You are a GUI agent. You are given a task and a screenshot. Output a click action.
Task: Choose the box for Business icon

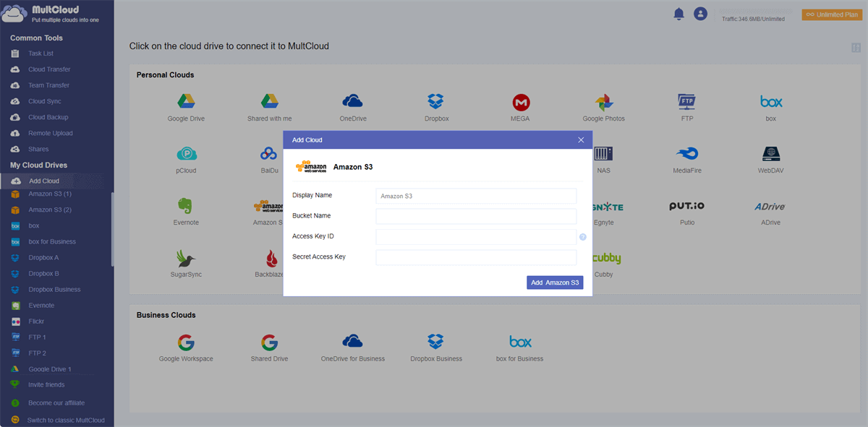520,342
